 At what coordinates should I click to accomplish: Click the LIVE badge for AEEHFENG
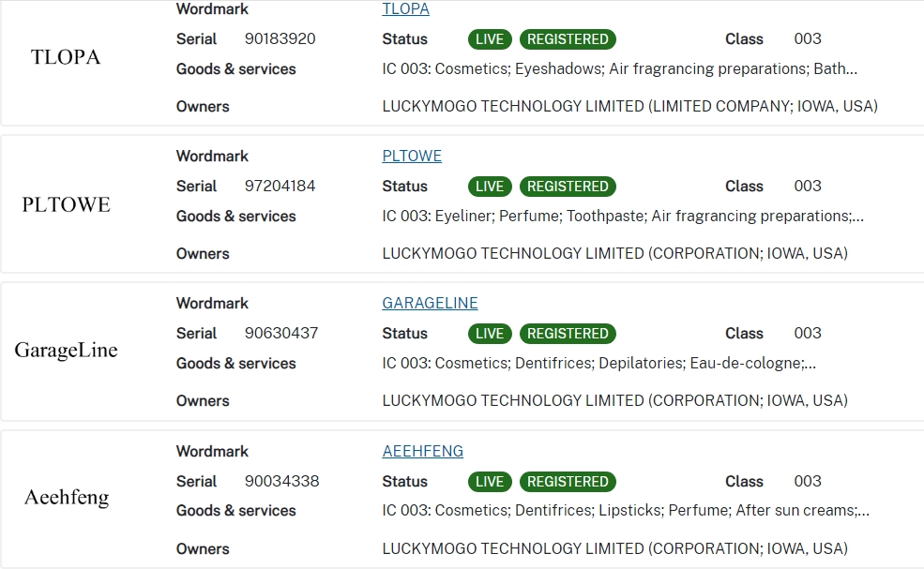489,482
